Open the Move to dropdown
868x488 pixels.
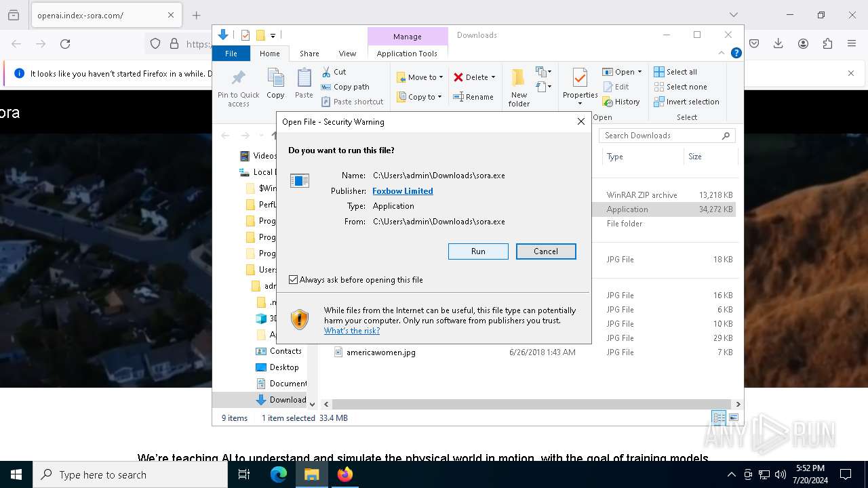pyautogui.click(x=420, y=77)
